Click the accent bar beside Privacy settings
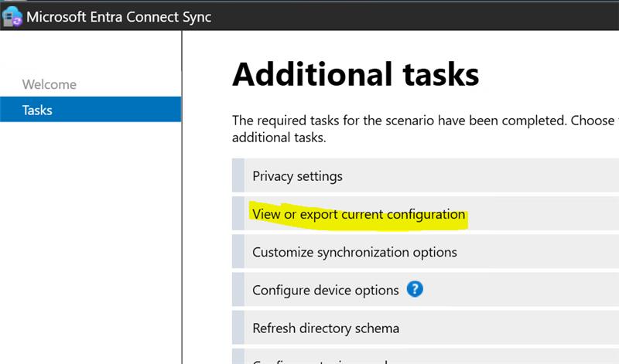The height and width of the screenshot is (364, 619). coord(238,176)
